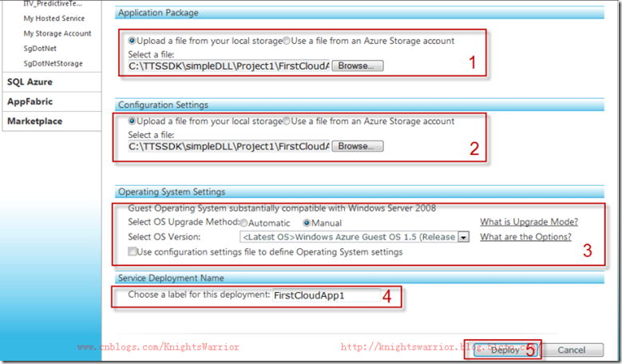This screenshot has width=622, height=364.
Task: Click Application Package file path field
Action: 228,65
